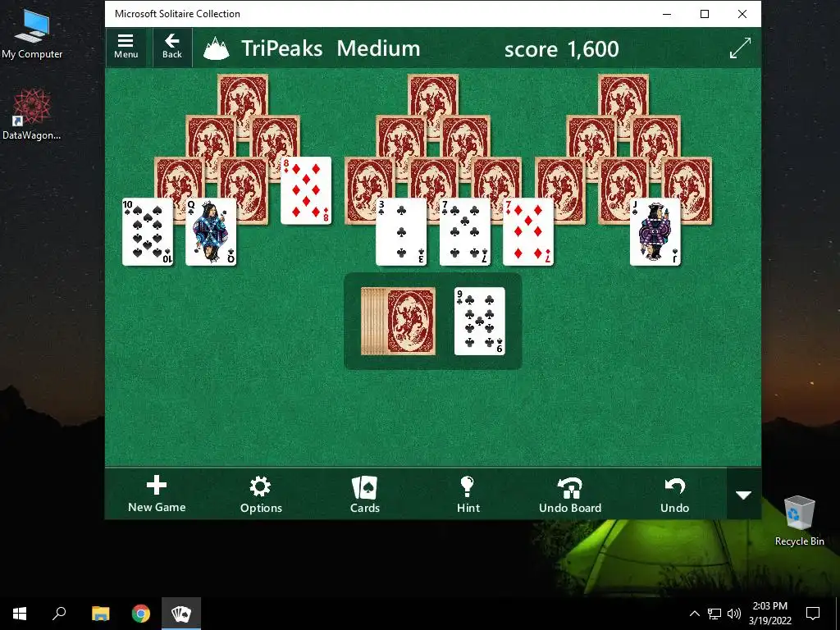This screenshot has height=630, width=840.
Task: Go Back using the arrow button
Action: (x=172, y=47)
